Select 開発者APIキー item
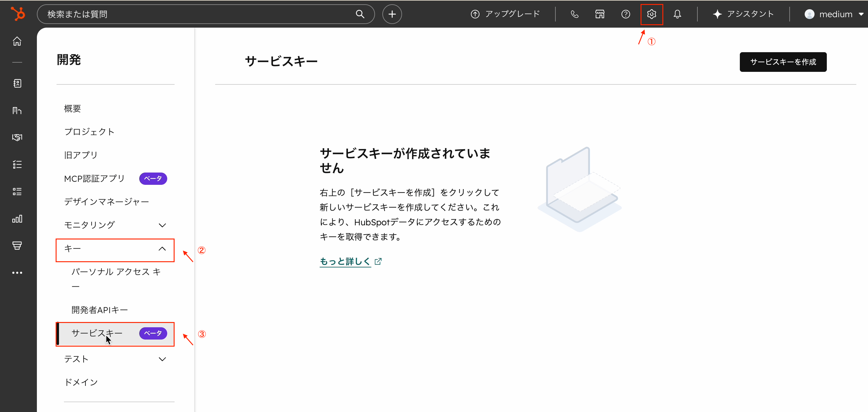The image size is (868, 412). (115, 310)
